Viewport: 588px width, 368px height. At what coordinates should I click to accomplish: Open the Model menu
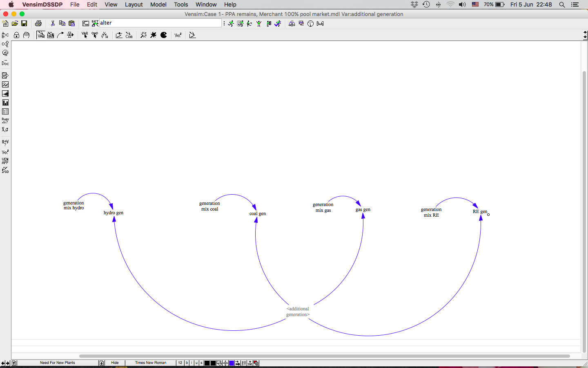[158, 4]
